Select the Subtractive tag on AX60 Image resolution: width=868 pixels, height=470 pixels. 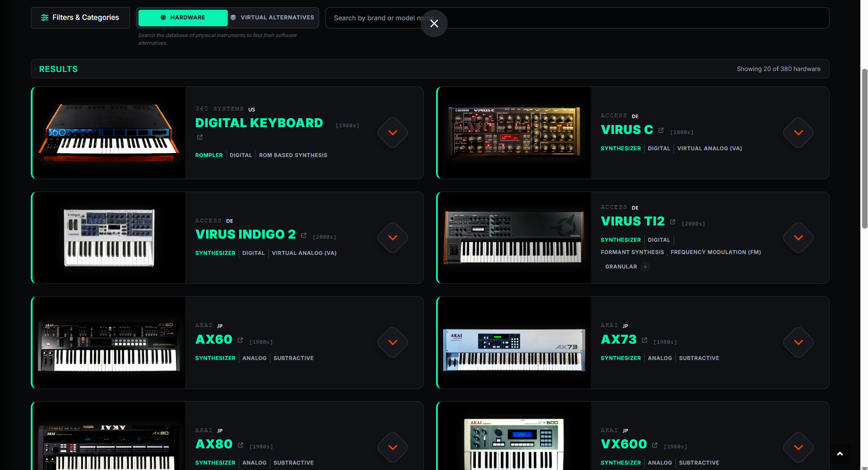293,358
